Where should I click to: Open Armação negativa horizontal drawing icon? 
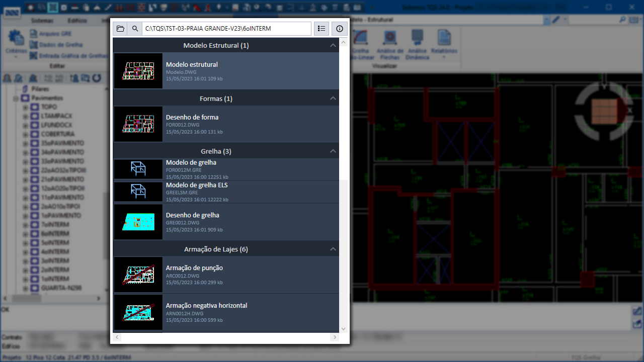coord(138,312)
